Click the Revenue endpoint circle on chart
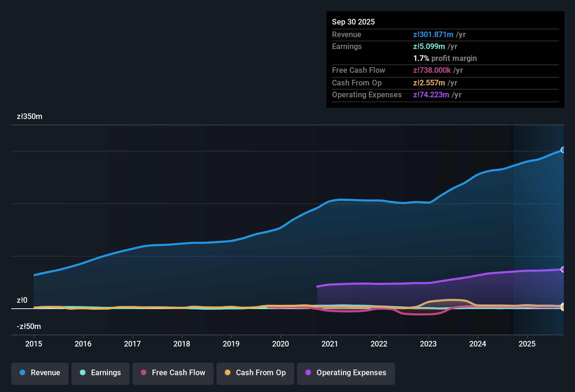The image size is (575, 392). click(563, 150)
